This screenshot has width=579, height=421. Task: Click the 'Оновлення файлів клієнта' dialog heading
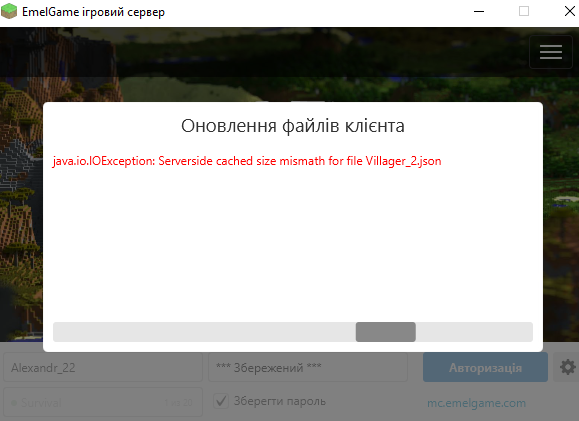[x=293, y=126]
